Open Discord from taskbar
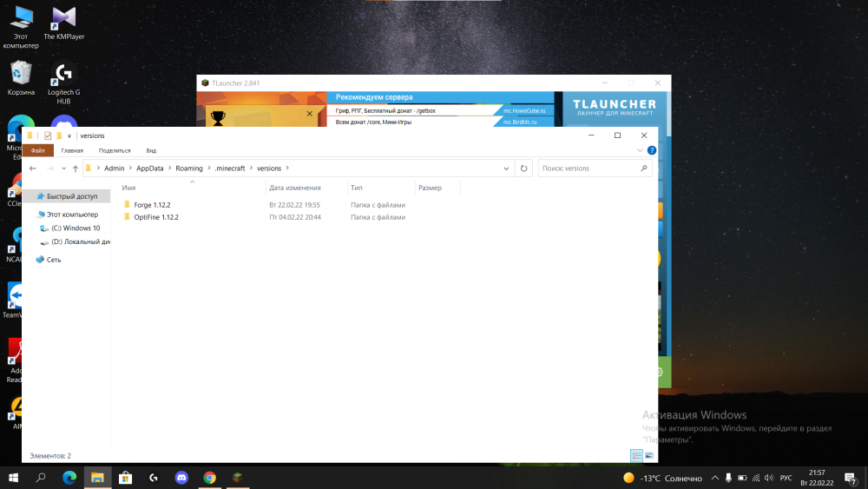Screen dimensions: 868x489 click(181, 478)
